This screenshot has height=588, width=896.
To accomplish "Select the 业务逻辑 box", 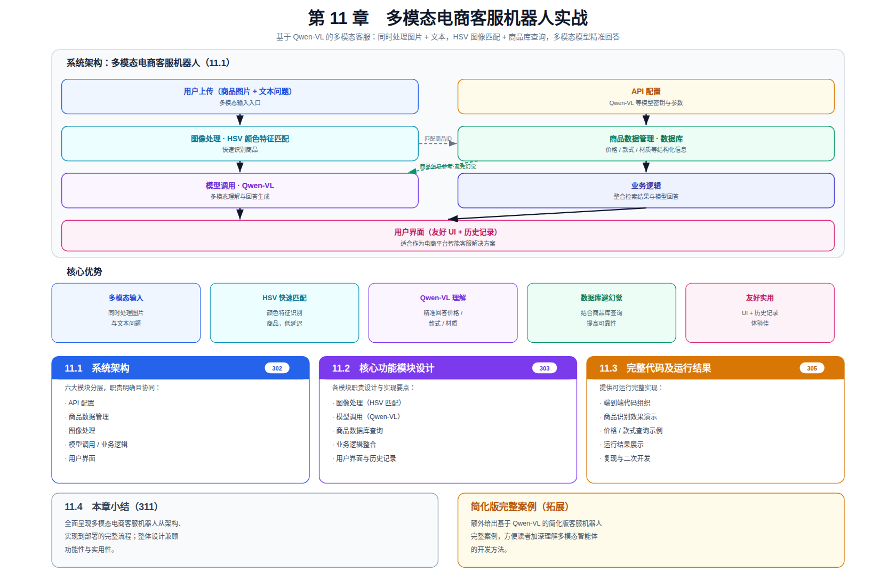I will [x=646, y=190].
